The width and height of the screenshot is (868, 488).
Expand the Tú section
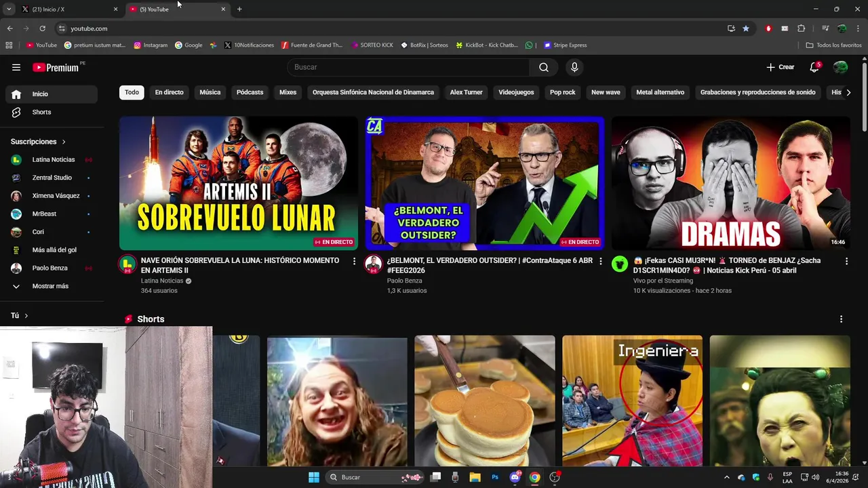pyautogui.click(x=20, y=316)
